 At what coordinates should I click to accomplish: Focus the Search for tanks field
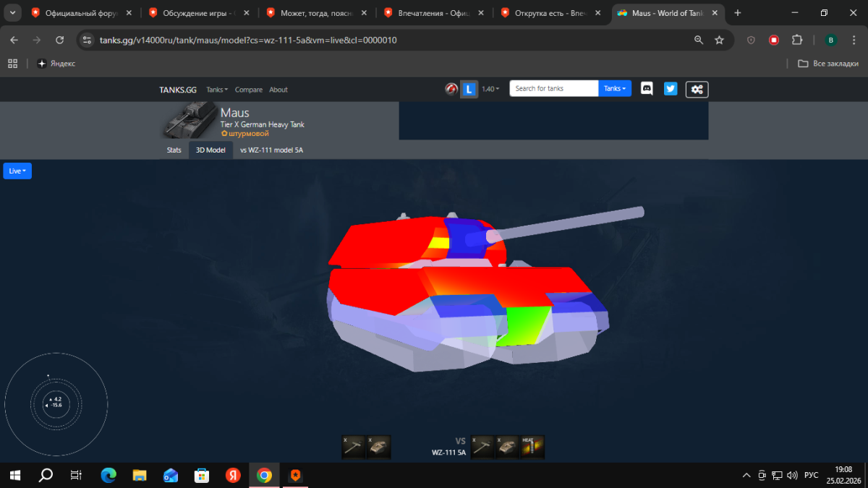point(554,88)
